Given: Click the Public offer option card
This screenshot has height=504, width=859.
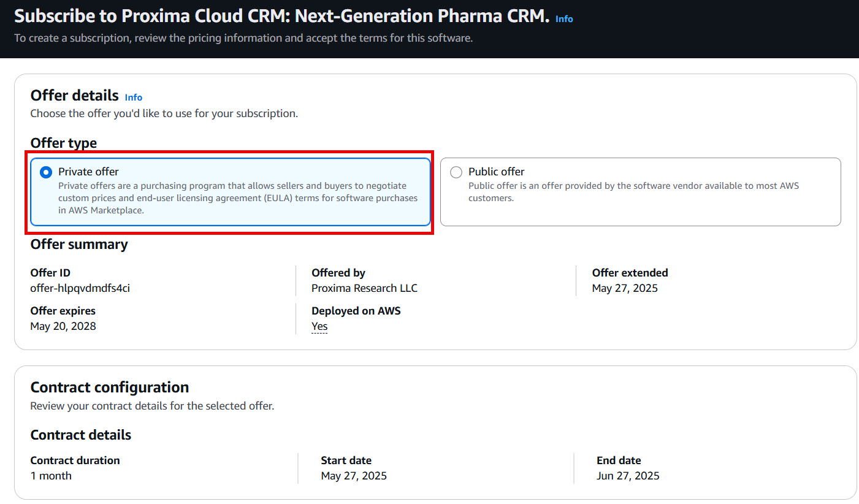Looking at the screenshot, I should 641,190.
